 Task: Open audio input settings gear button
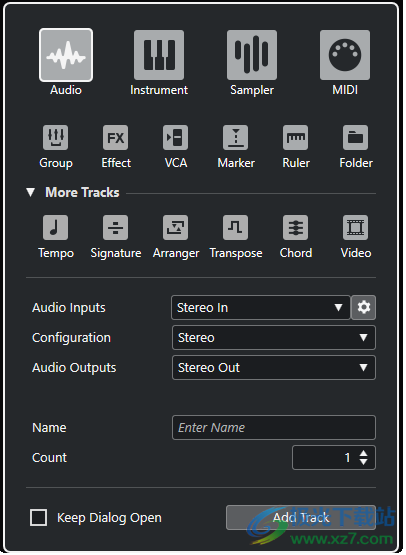coord(364,307)
